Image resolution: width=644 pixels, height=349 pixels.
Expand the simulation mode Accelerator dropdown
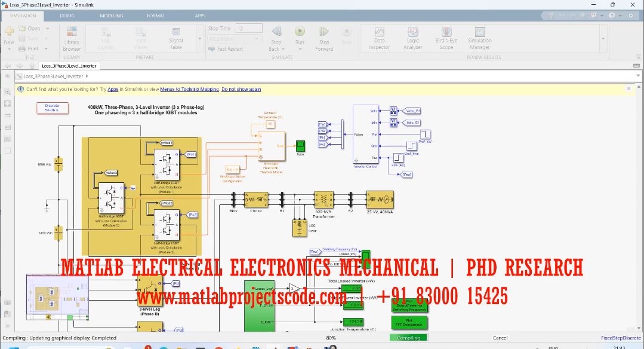point(258,39)
